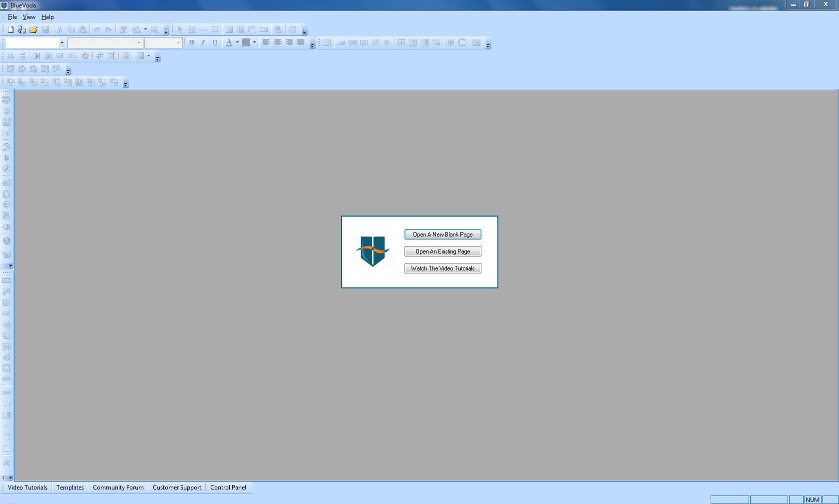Click the Undo arrow icon
839x504 pixels.
[x=97, y=29]
